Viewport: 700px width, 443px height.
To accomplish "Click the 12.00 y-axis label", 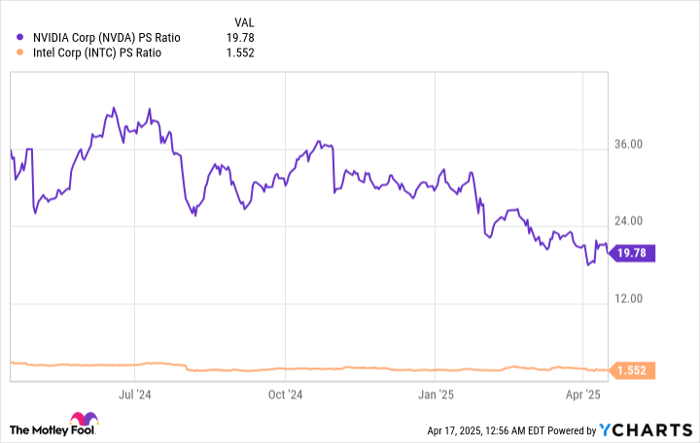I will (628, 299).
